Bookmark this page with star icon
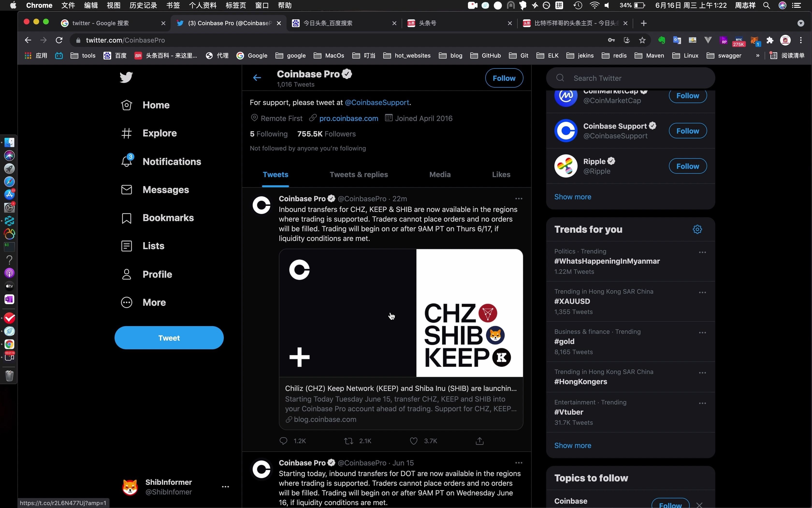Screen dimensions: 812x508 point(642,40)
